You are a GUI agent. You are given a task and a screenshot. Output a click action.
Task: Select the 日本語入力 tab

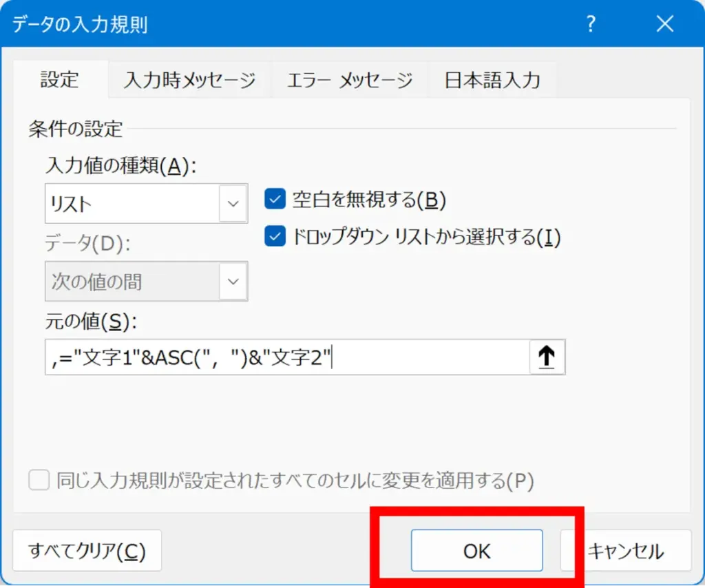(x=492, y=80)
